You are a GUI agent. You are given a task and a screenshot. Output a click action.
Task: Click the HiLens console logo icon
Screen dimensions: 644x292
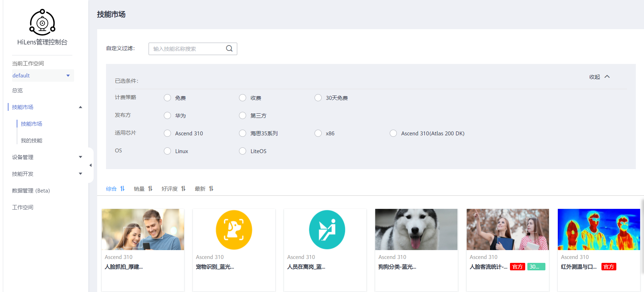click(42, 22)
